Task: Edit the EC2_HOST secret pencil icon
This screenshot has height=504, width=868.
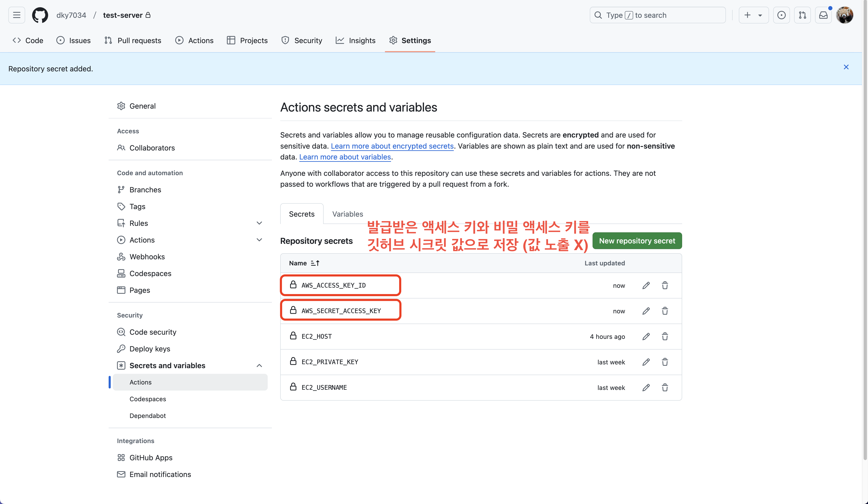Action: pyautogui.click(x=646, y=337)
